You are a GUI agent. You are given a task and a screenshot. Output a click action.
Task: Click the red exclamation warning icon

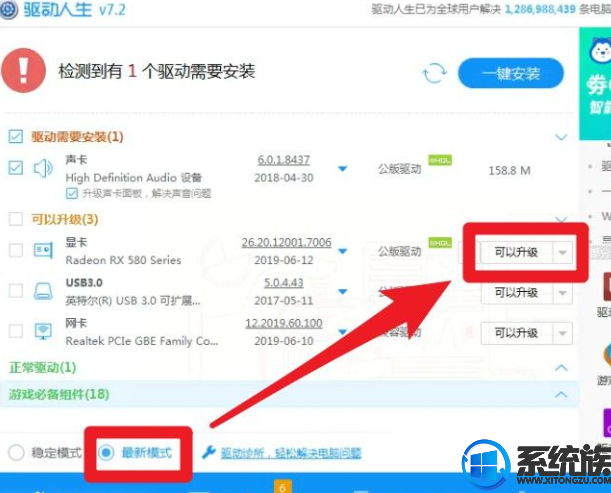point(23,71)
